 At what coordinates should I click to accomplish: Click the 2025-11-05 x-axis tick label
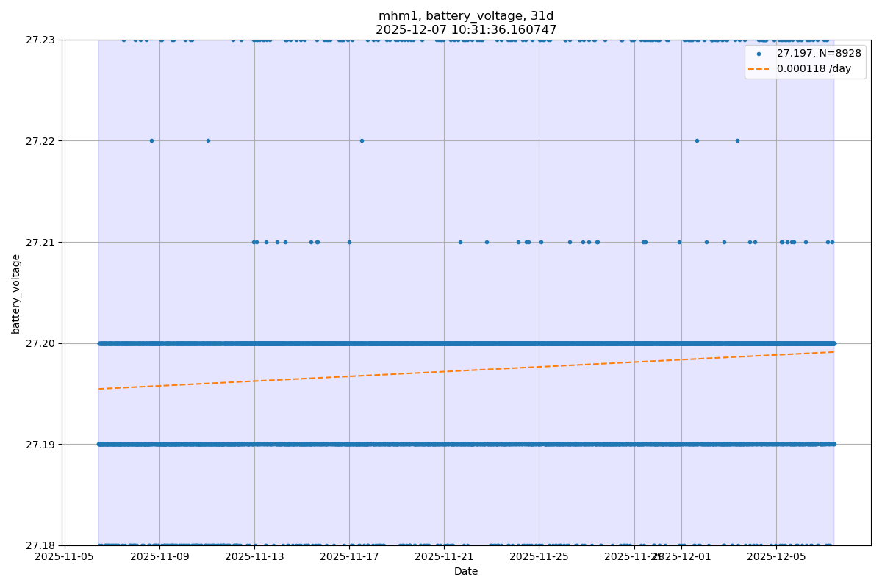click(65, 557)
